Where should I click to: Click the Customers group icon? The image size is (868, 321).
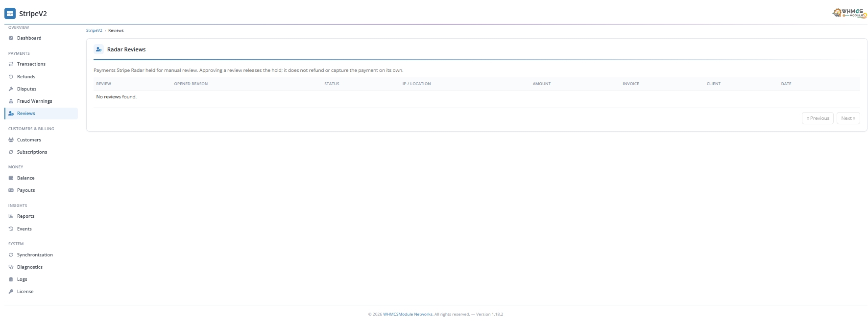(x=11, y=140)
